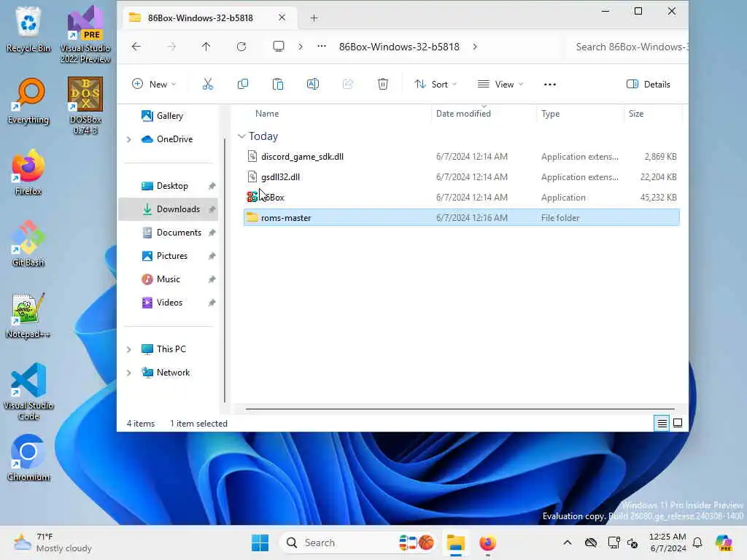Show hidden system tray icons
This screenshot has width=747, height=560.
567,542
